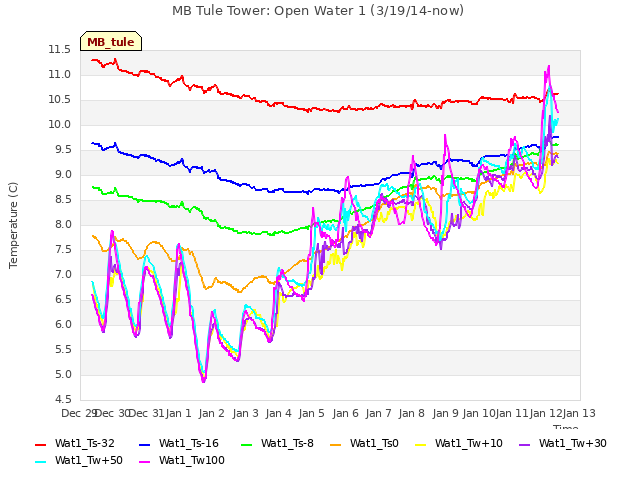The image size is (640, 480).
Task: Click the Jan 1 x-axis date label
Action: (x=178, y=413)
